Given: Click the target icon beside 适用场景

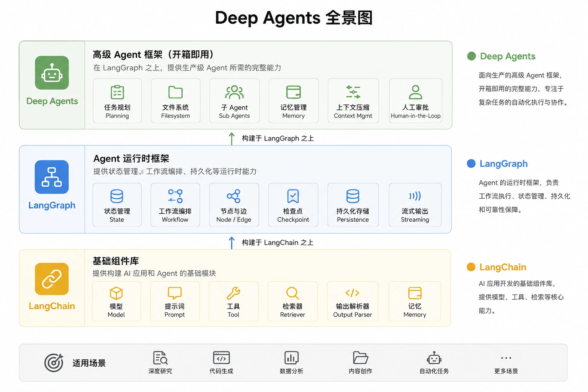Looking at the screenshot, I should pos(54,363).
